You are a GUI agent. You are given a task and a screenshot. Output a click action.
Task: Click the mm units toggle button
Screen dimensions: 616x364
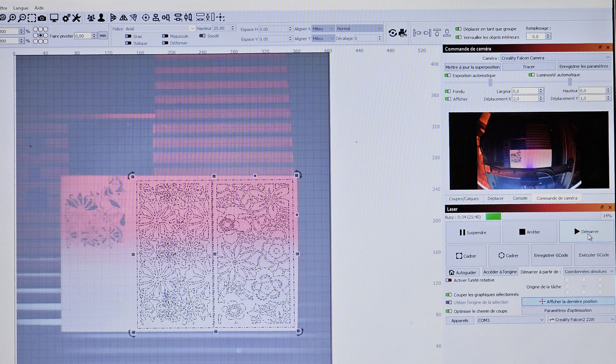[x=103, y=36]
